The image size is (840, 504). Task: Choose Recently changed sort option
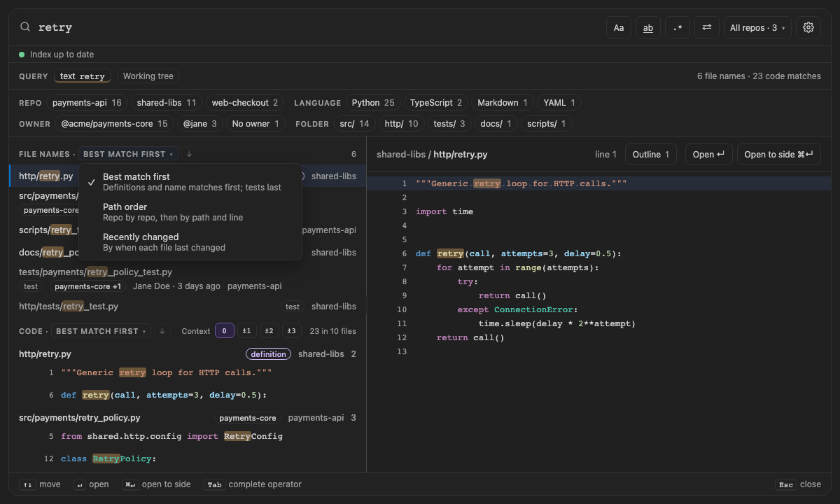pos(190,242)
